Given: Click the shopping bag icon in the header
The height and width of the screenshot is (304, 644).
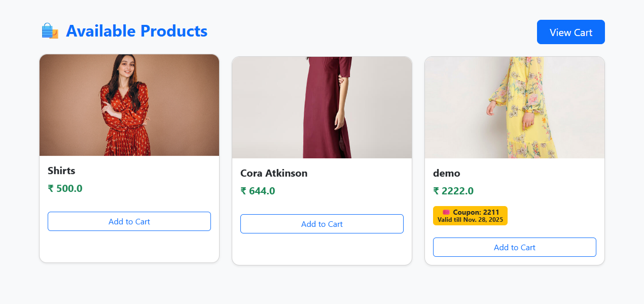Looking at the screenshot, I should [x=50, y=30].
